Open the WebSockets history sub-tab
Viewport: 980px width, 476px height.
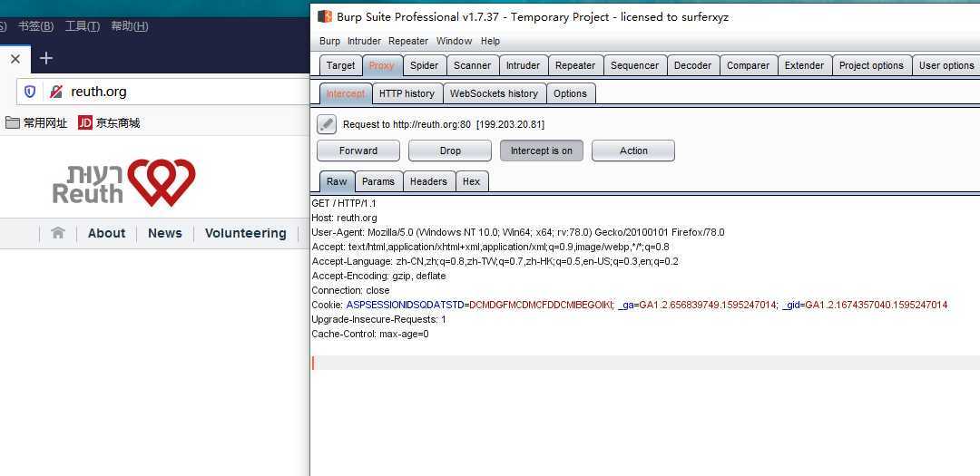point(495,93)
